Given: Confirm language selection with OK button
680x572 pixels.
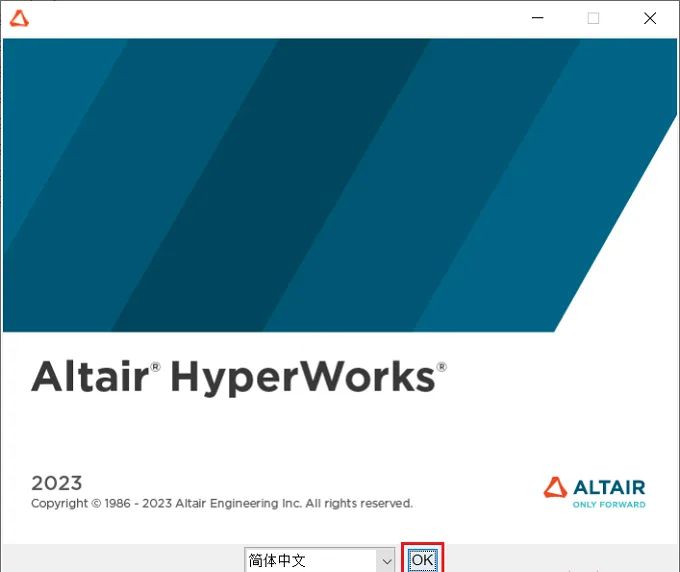Looking at the screenshot, I should tap(422, 559).
